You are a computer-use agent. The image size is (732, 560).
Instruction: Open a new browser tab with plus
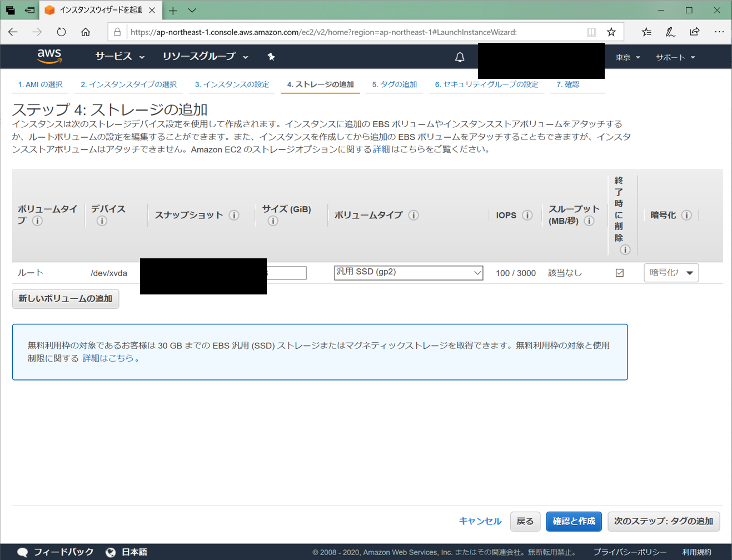click(173, 10)
